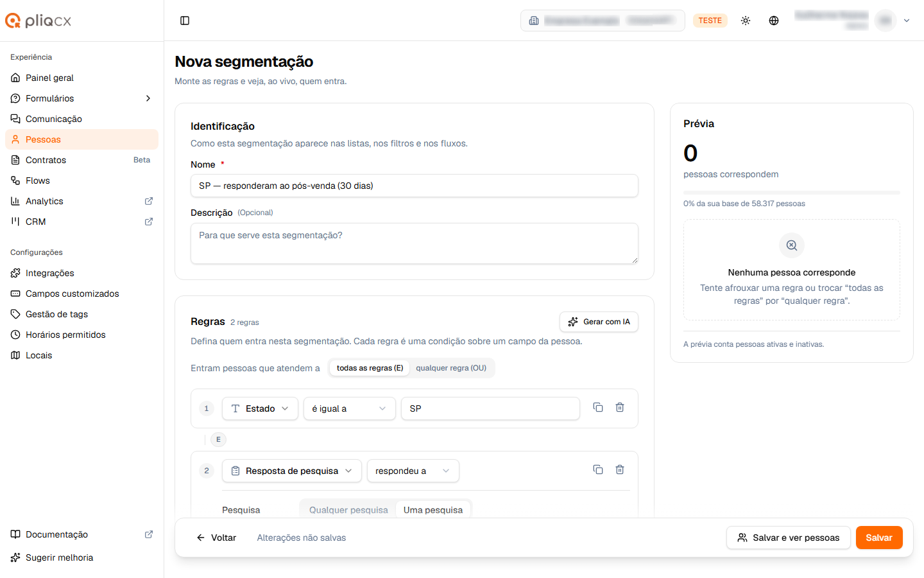Open the Estado field dropdown
The image size is (924, 578).
[x=260, y=408]
